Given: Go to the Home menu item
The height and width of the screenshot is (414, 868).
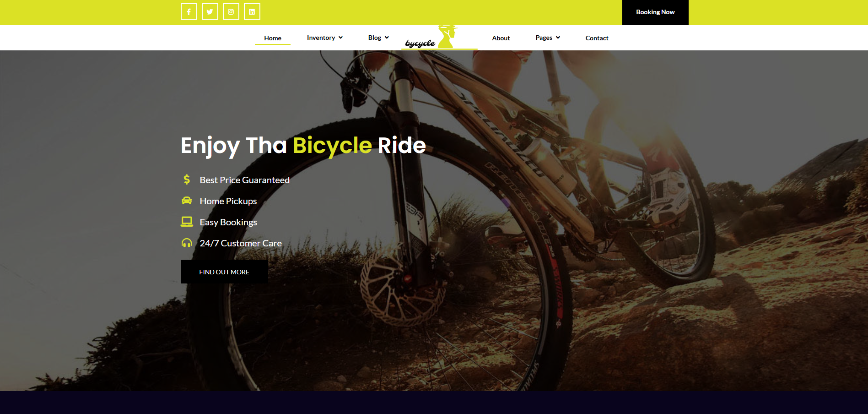Looking at the screenshot, I should pos(273,38).
